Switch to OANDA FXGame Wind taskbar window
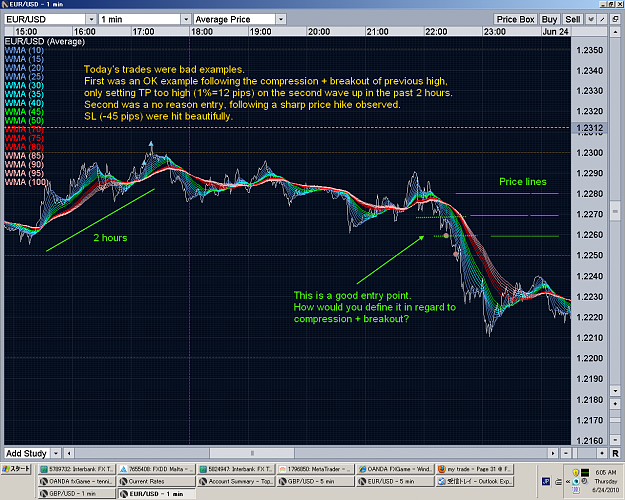 [395, 469]
